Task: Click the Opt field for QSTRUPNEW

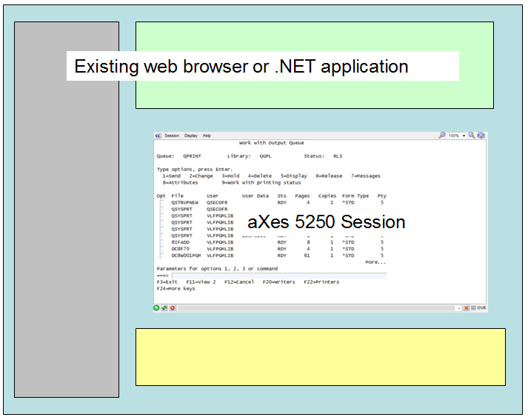Action: coord(161,202)
